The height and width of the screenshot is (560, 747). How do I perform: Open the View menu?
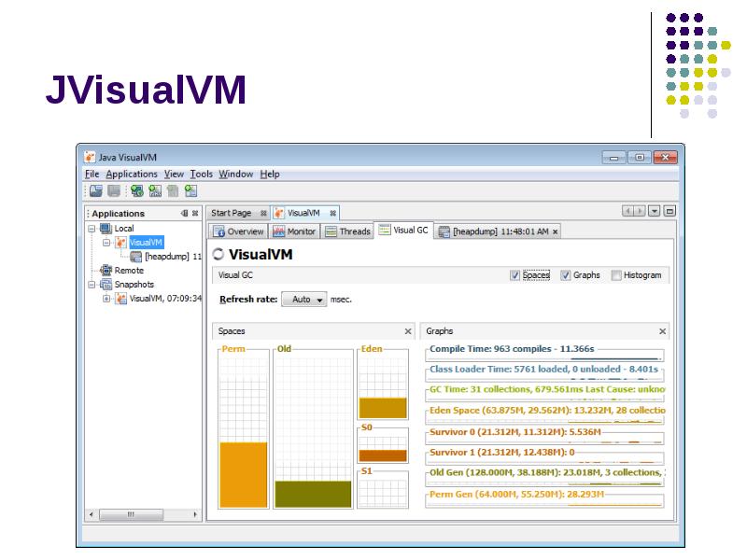(174, 175)
